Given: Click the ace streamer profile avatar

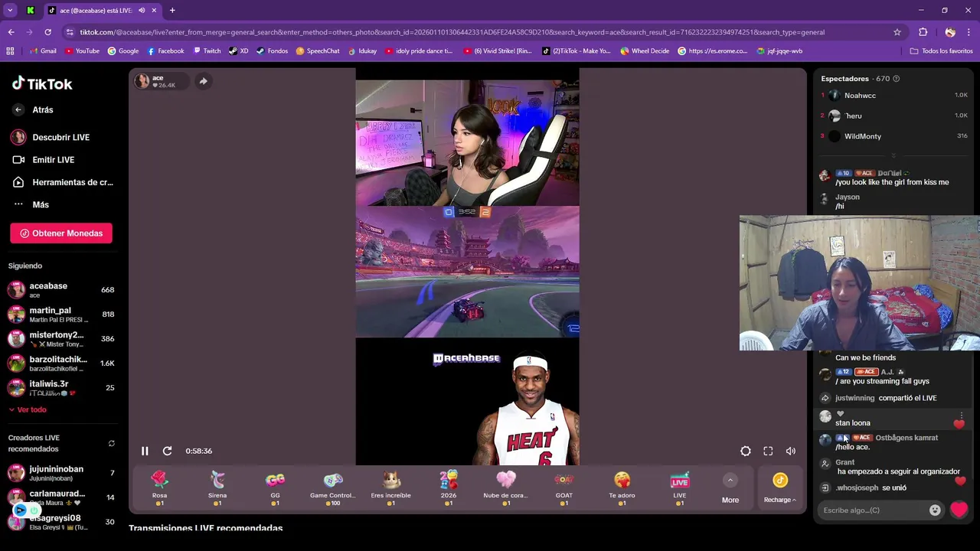Looking at the screenshot, I should click(142, 81).
